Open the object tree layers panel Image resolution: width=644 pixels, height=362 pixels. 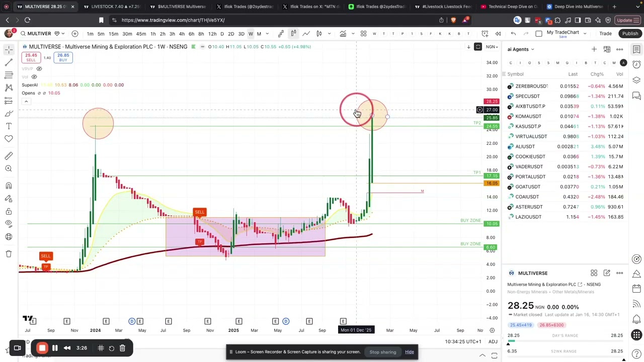pyautogui.click(x=636, y=80)
